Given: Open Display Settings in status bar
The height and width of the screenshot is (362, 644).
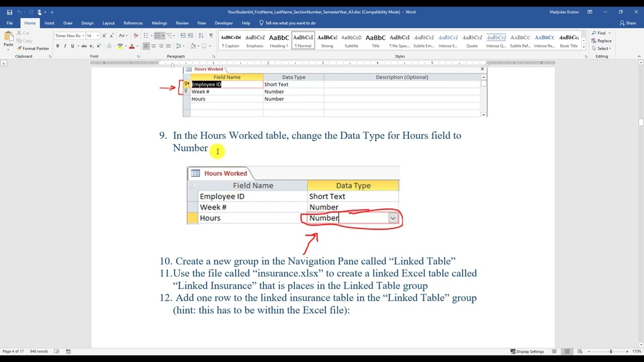Looking at the screenshot, I should pos(527,351).
